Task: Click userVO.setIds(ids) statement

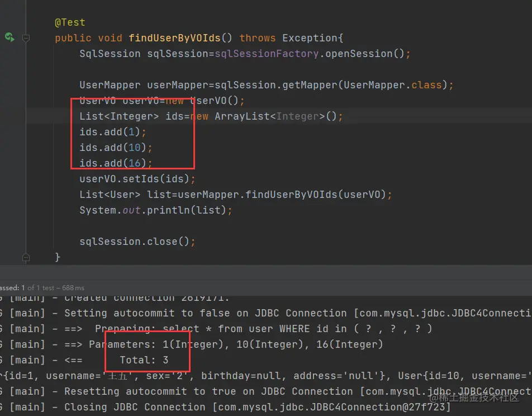Action: coord(137,178)
